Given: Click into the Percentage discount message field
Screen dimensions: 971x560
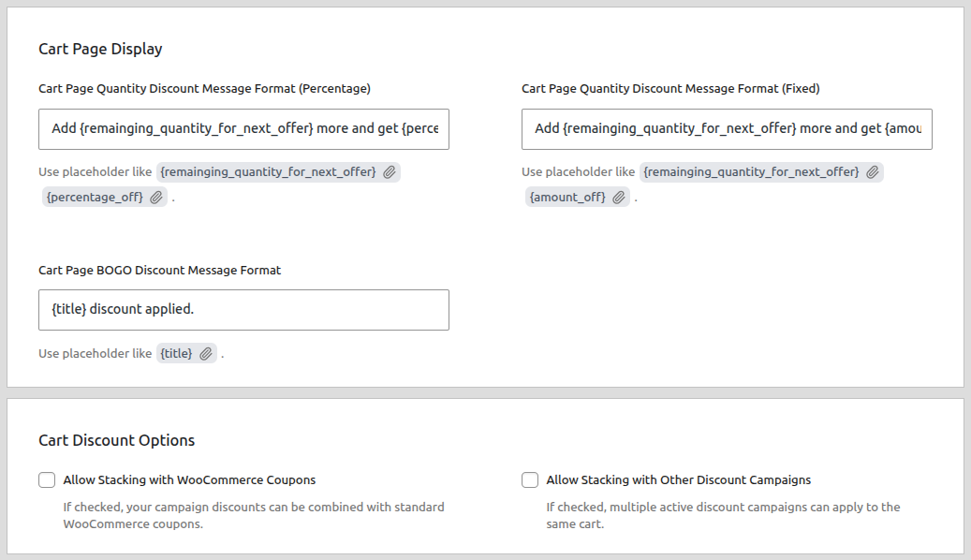Looking at the screenshot, I should click(x=243, y=128).
